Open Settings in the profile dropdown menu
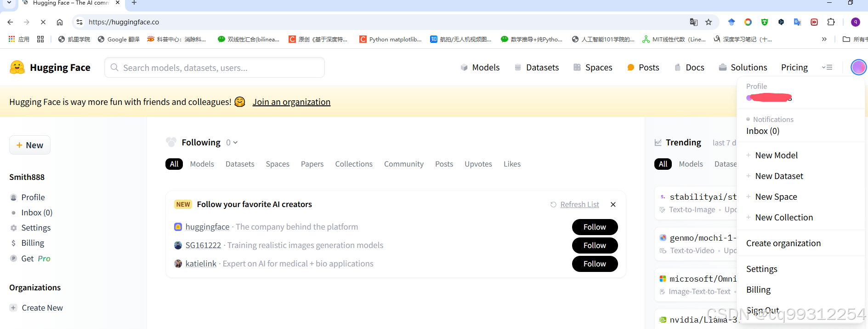Screen dimensions: 868x329 coord(761,269)
